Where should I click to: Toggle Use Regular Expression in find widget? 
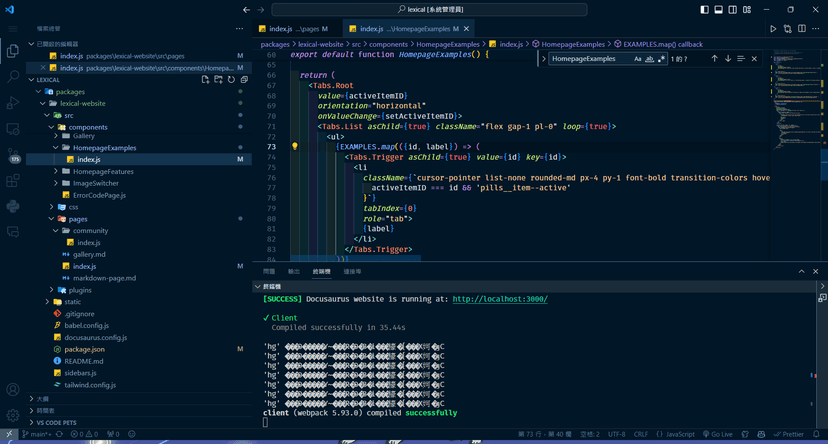pos(661,59)
